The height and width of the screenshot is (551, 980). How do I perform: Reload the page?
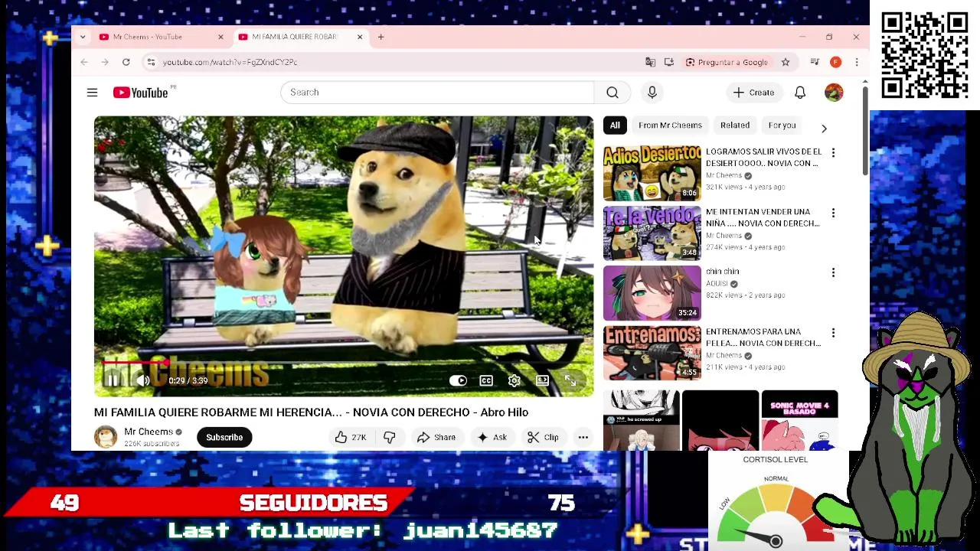[x=126, y=62]
